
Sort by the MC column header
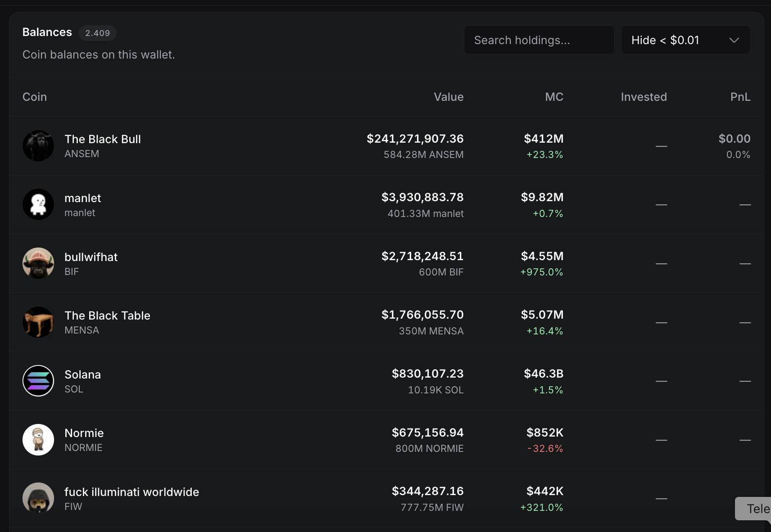tap(554, 97)
